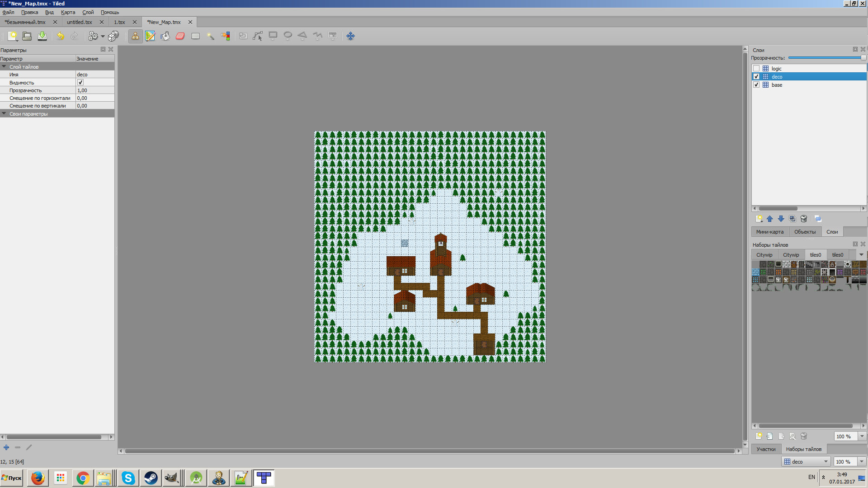The width and height of the screenshot is (868, 488).
Task: Select the Magic Wand tool
Action: pyautogui.click(x=210, y=36)
